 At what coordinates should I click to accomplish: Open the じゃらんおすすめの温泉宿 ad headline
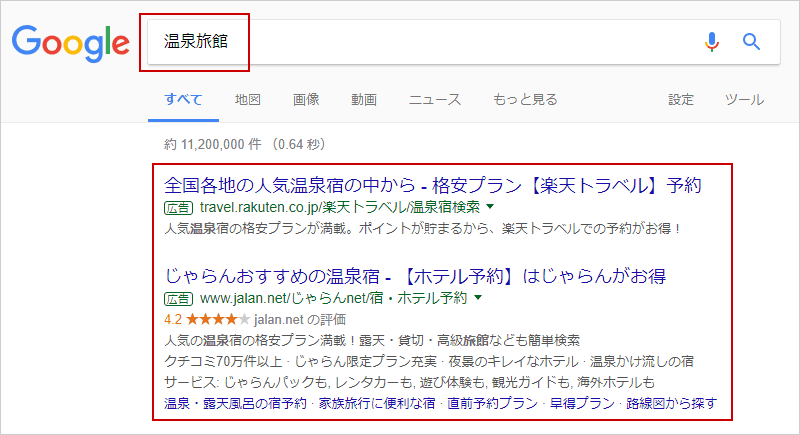point(415,276)
